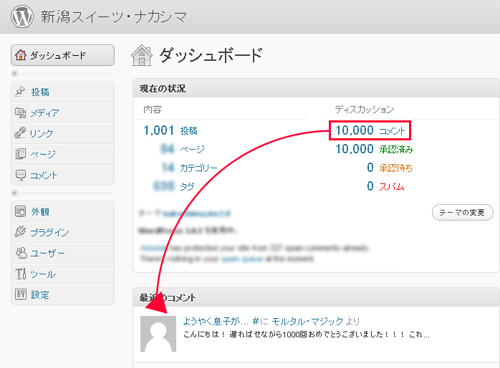The width and height of the screenshot is (500, 368).
Task: Click 最近のコメント panel header
Action: click(315, 297)
